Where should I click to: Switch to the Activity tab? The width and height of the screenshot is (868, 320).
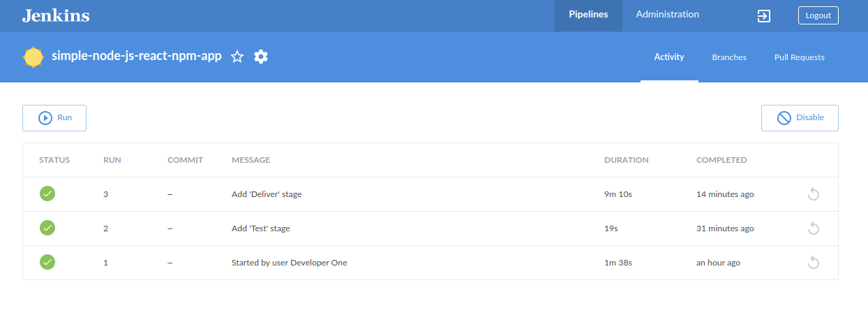pos(669,57)
